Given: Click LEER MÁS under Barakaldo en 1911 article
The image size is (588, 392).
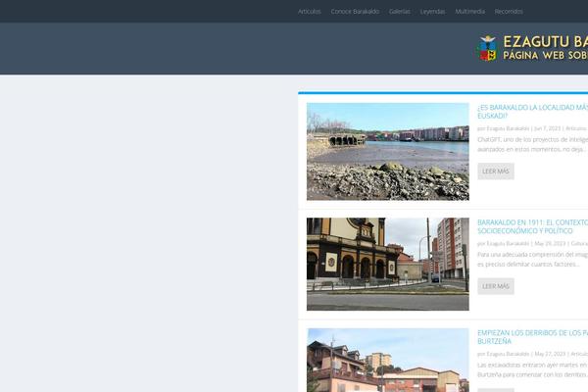Looking at the screenshot, I should point(496,286).
